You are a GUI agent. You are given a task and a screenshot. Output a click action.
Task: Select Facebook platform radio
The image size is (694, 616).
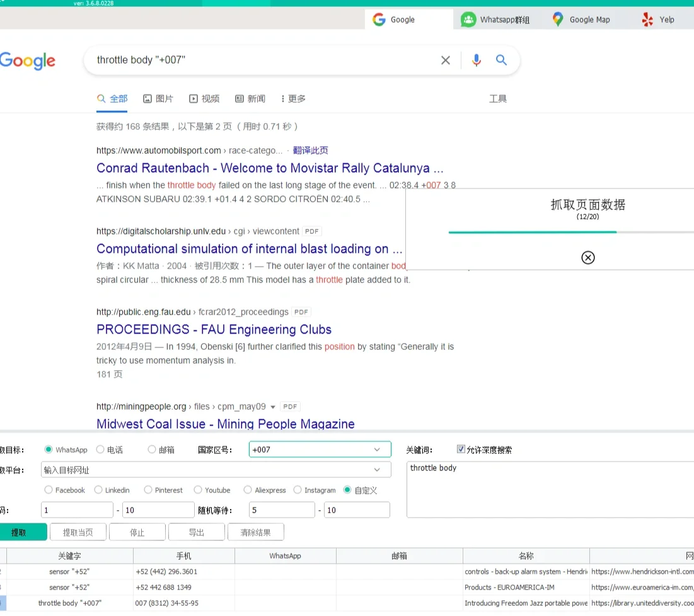click(49, 490)
